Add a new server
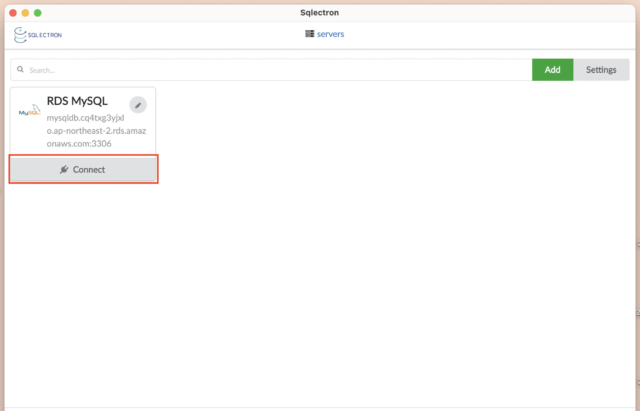Screen dimensions: 640x411 (552, 70)
